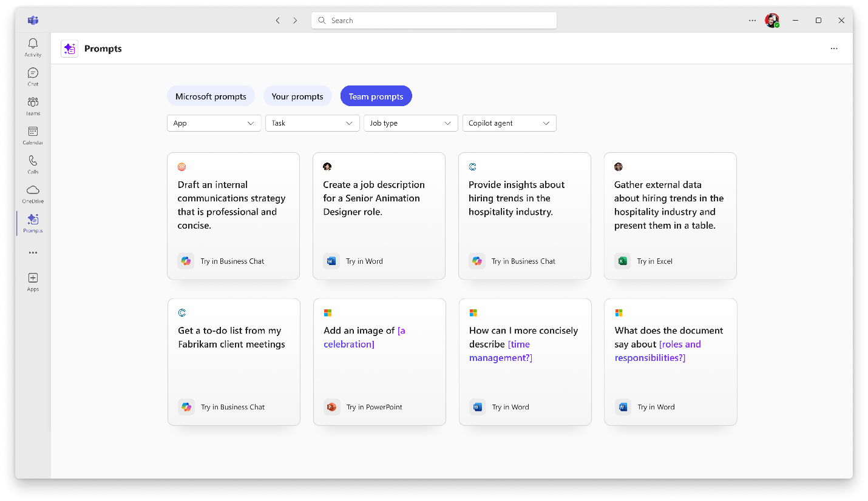Click the Prompts page title text
Image resolution: width=868 pixels, height=501 pixels.
pos(103,49)
